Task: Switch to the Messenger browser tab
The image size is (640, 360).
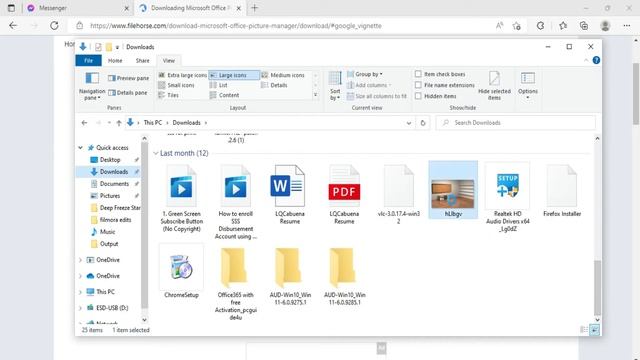Action: [x=78, y=8]
